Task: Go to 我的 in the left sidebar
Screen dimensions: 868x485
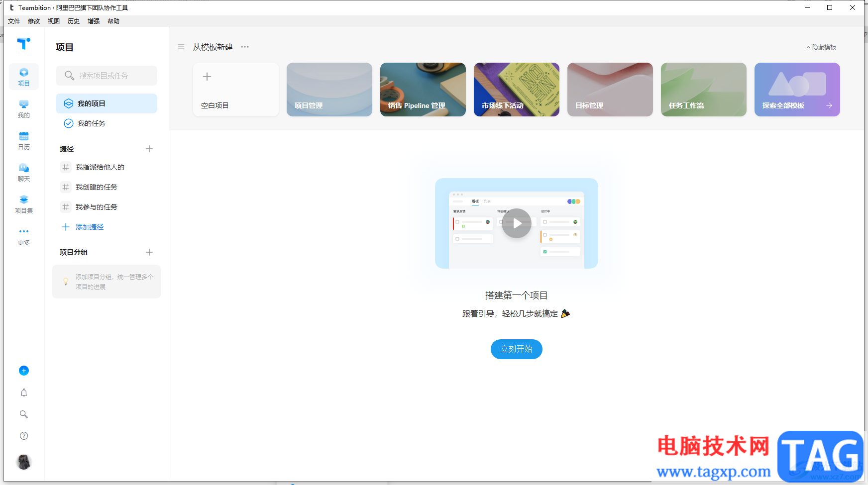Action: (24, 109)
